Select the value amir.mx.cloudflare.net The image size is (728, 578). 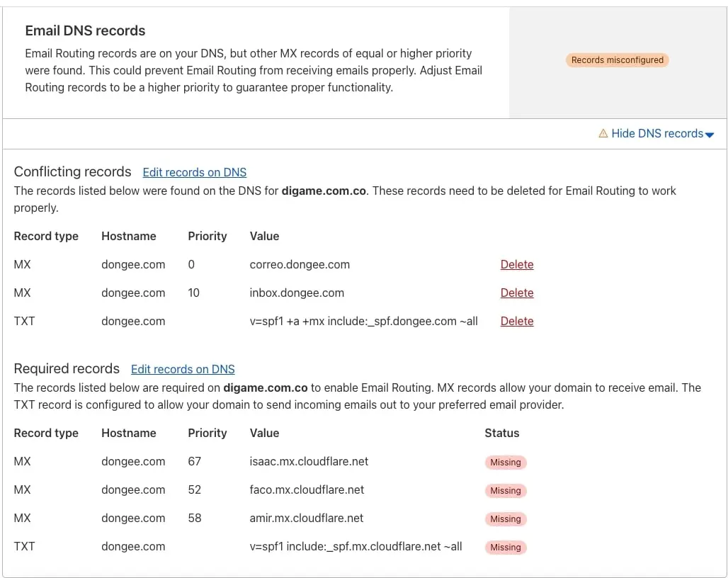tap(307, 518)
